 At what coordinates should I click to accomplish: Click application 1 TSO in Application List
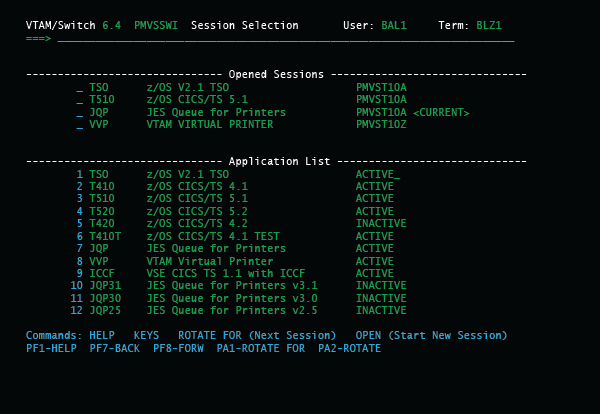(238, 174)
